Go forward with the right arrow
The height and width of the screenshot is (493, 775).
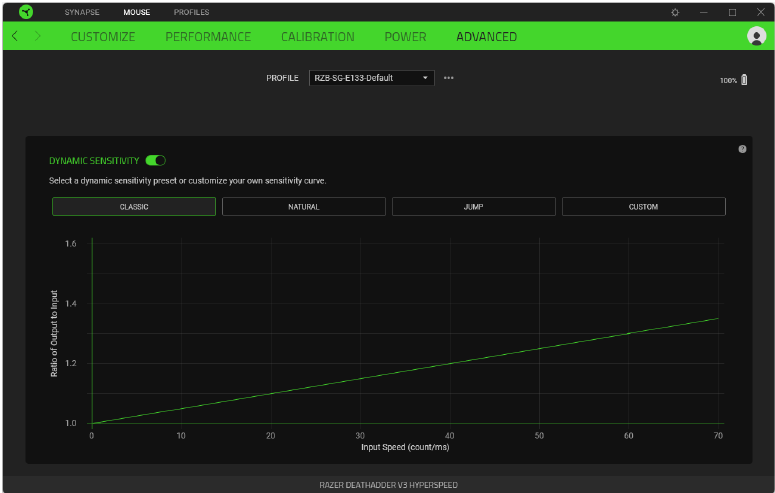pyautogui.click(x=38, y=36)
